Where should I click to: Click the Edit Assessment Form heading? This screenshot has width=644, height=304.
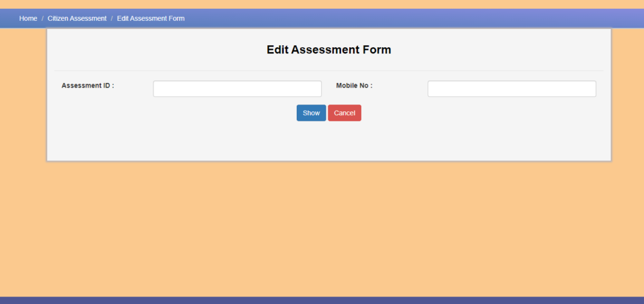point(328,50)
